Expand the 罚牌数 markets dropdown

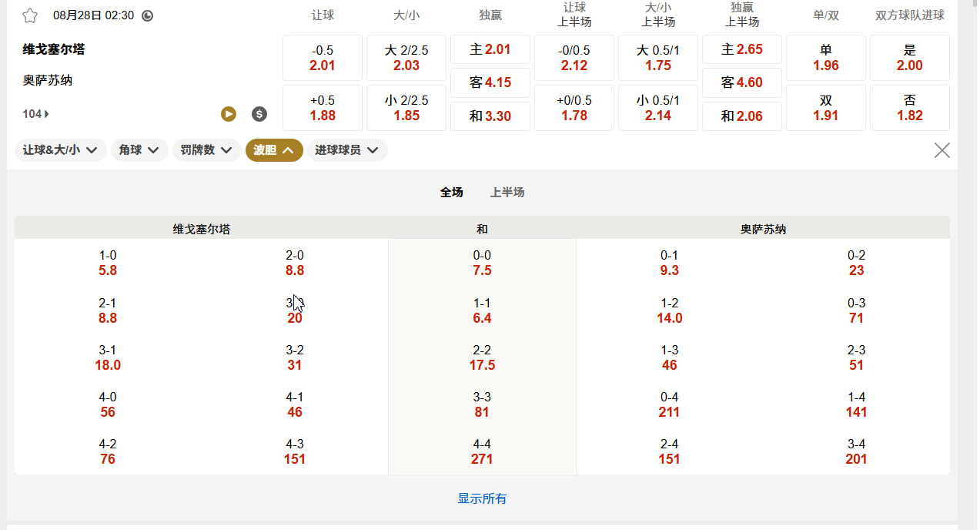point(206,150)
